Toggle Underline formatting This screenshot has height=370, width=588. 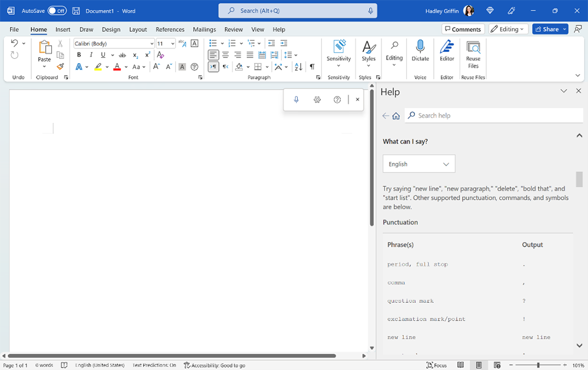103,55
